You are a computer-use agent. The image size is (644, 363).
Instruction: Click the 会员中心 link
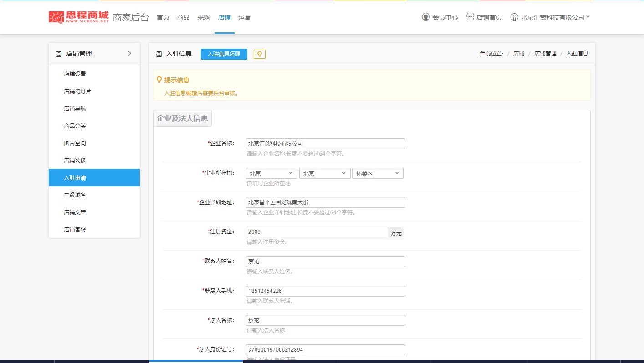445,17
